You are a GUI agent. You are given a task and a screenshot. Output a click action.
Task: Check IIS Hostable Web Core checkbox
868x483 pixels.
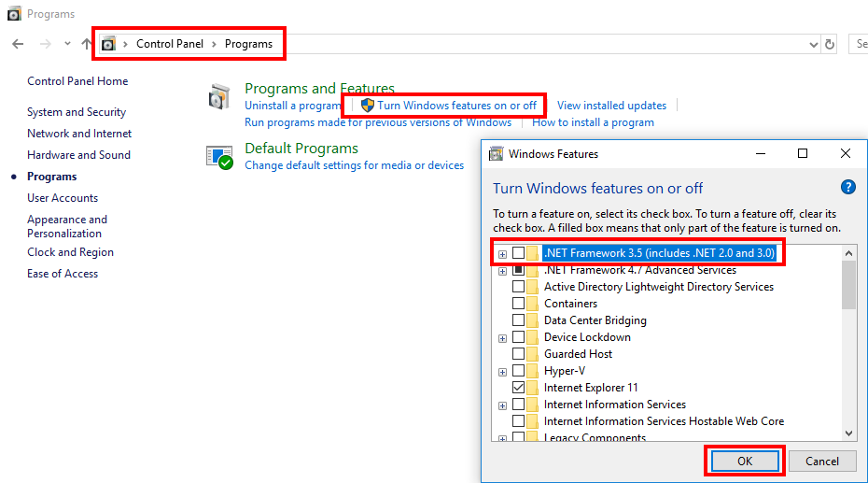[518, 421]
